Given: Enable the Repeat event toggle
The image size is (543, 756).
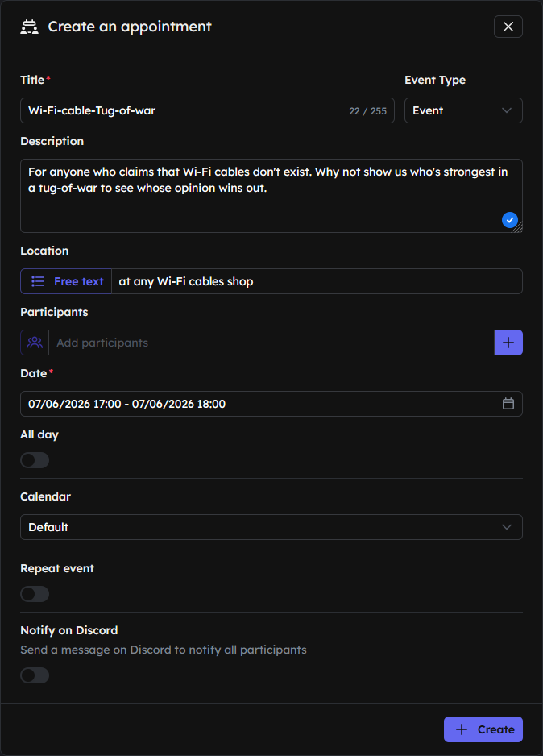Looking at the screenshot, I should (35, 594).
